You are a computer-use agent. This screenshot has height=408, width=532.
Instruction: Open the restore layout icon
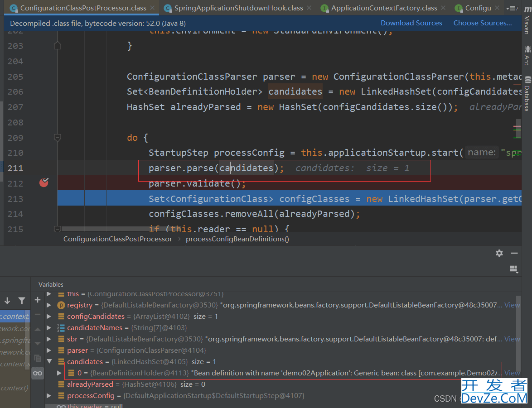[x=514, y=269]
